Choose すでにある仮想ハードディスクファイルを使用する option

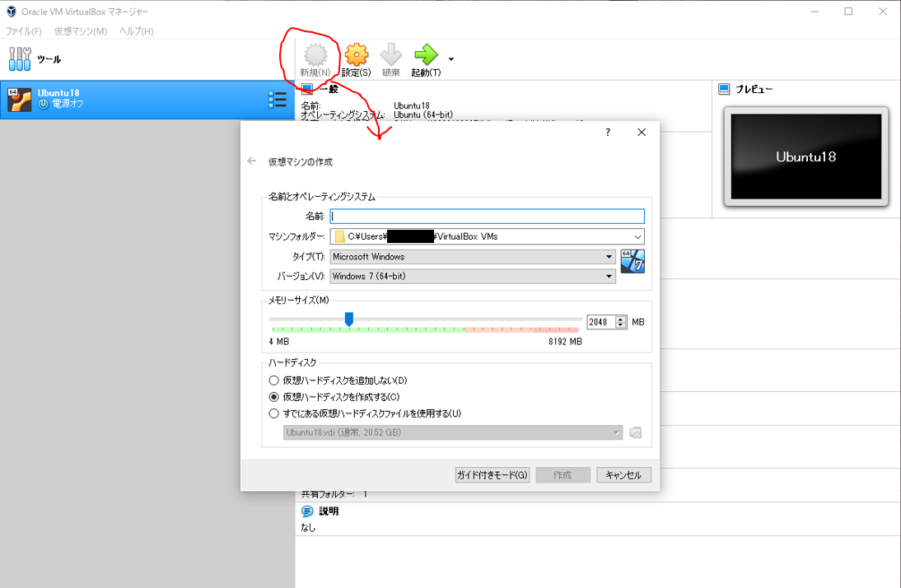273,413
